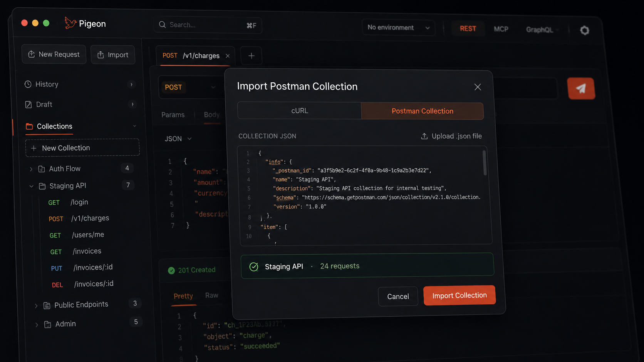Click the "24 requests" text
This screenshot has width=644, height=362.
click(340, 266)
